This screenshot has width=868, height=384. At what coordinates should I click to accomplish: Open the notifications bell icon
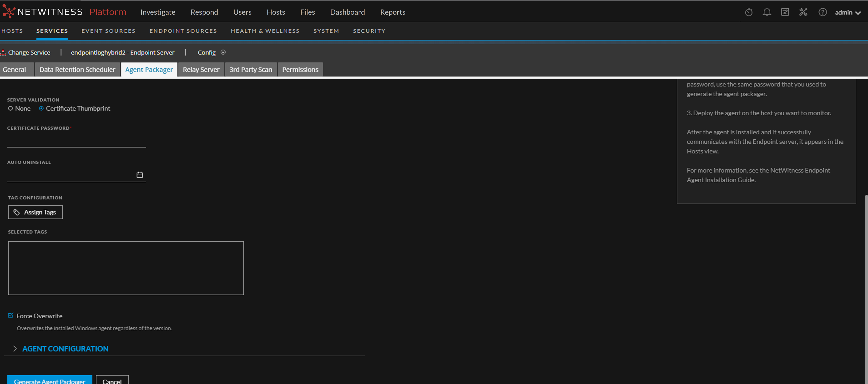click(767, 12)
